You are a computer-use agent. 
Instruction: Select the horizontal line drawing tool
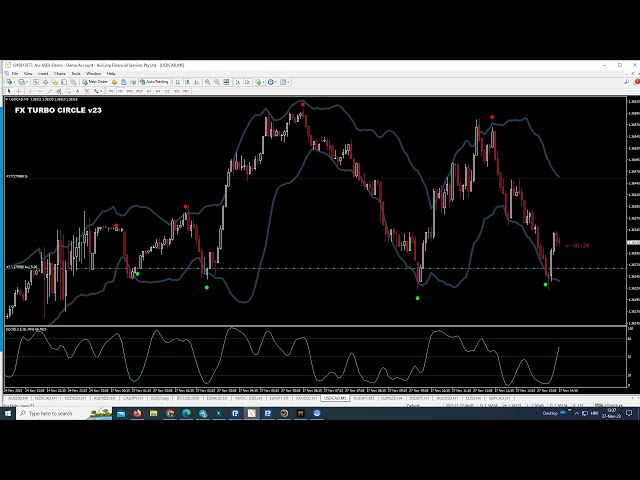42,91
